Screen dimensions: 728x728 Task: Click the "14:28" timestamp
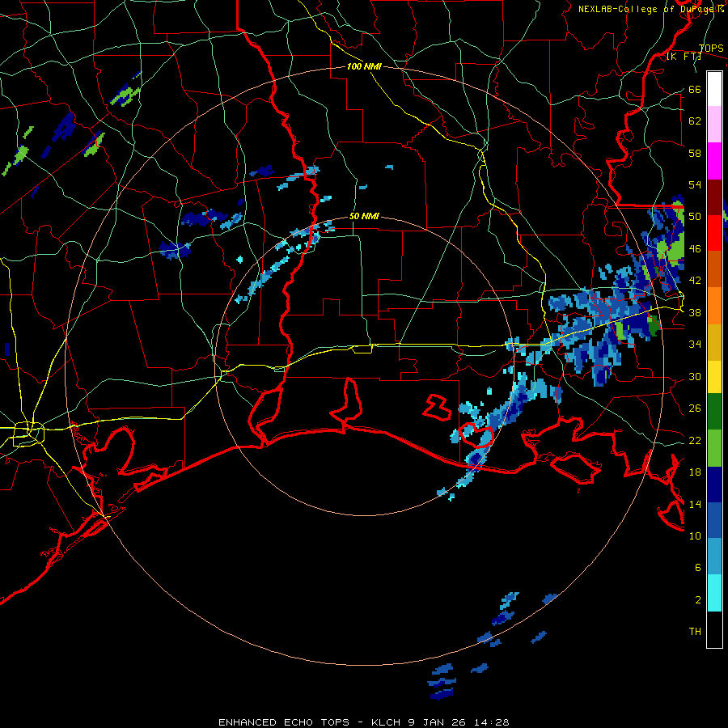point(492,722)
